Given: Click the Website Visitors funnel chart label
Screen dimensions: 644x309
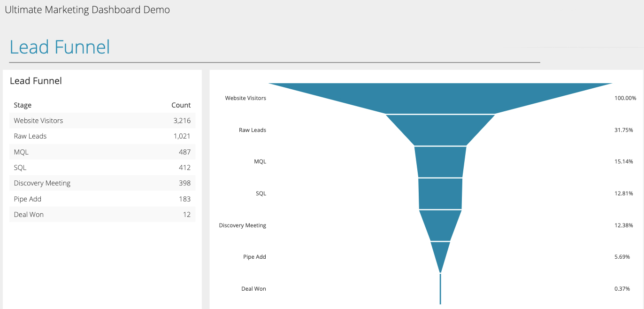Looking at the screenshot, I should point(245,98).
